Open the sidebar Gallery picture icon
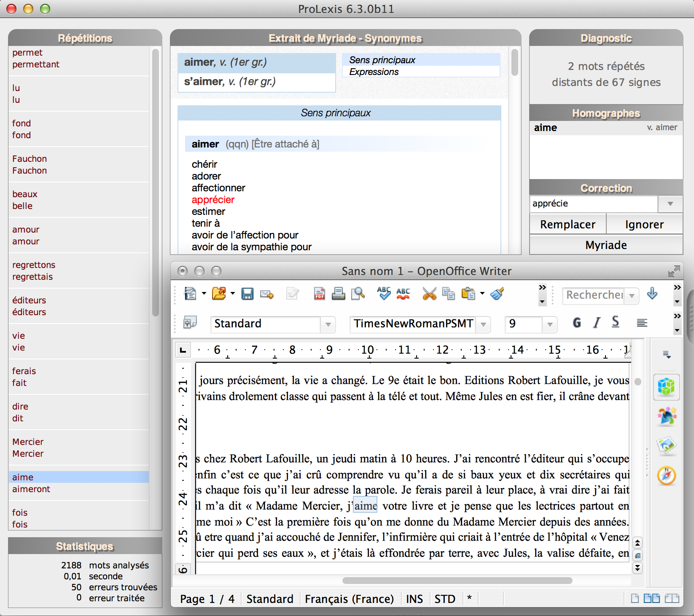 (666, 445)
